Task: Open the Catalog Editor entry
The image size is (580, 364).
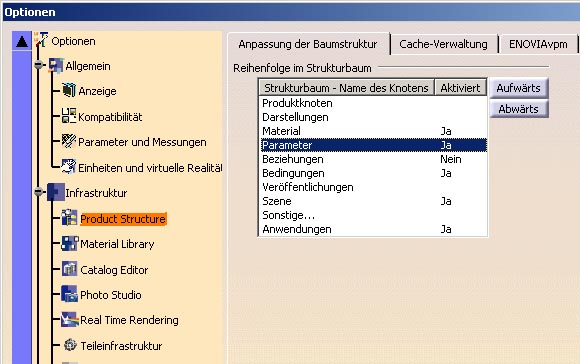Action: coord(114,270)
